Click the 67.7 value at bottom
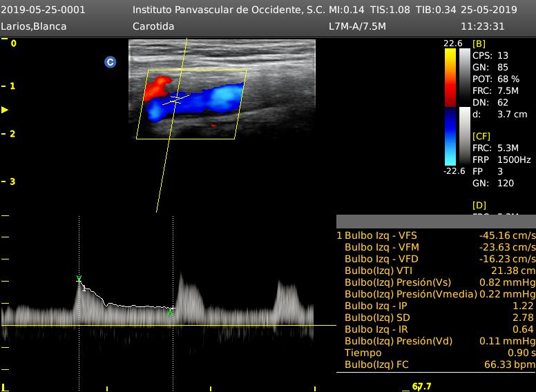 coord(421,386)
